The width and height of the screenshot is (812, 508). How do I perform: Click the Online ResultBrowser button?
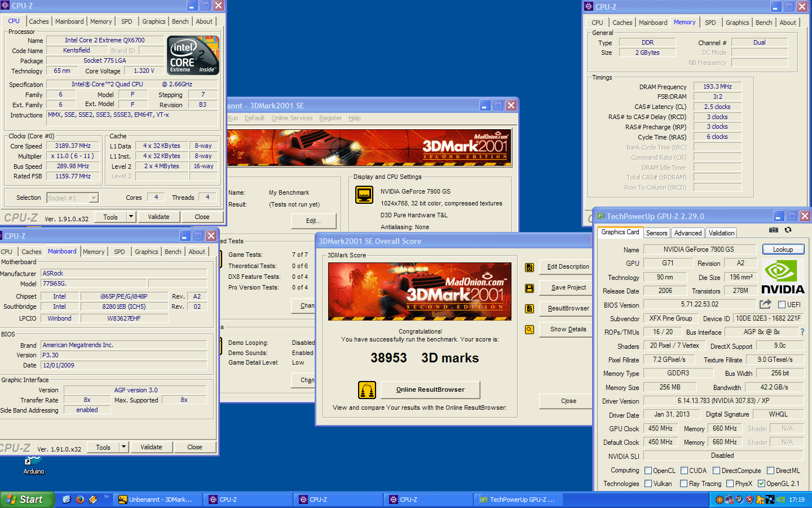pyautogui.click(x=430, y=390)
